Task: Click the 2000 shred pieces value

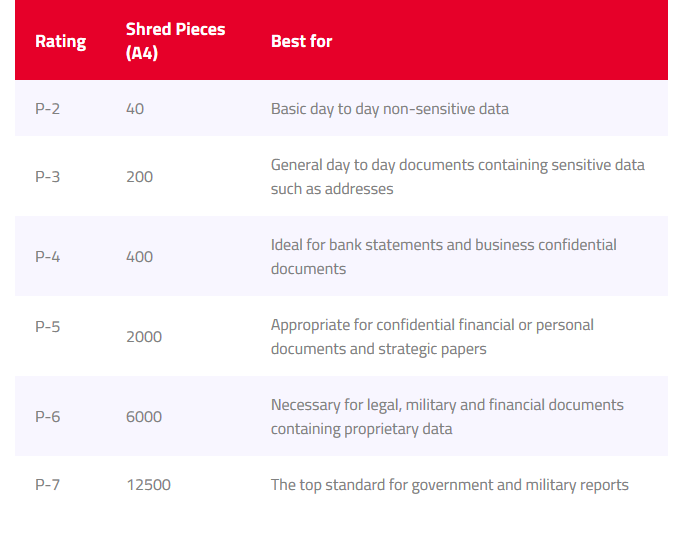Action: (x=144, y=337)
